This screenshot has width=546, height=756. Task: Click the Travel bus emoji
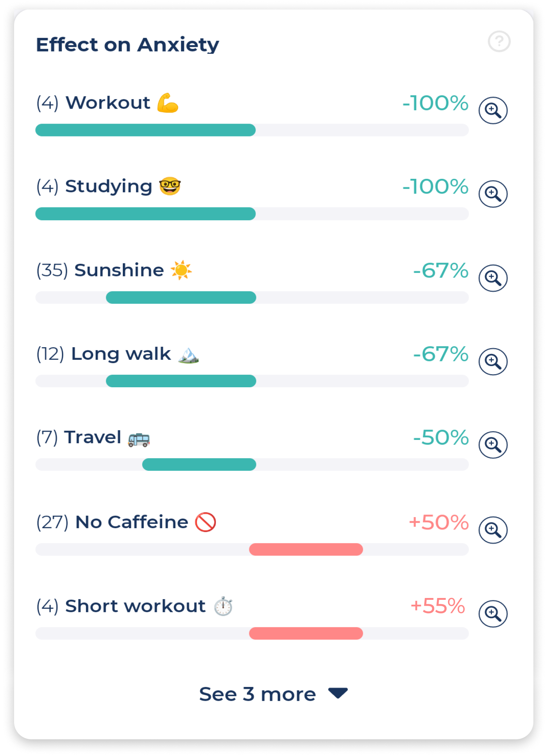click(x=139, y=440)
